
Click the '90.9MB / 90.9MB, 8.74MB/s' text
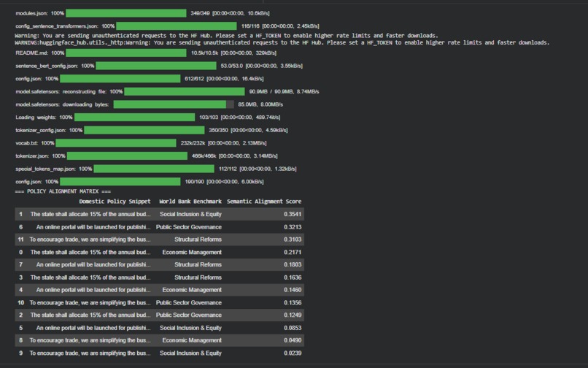[x=284, y=91]
